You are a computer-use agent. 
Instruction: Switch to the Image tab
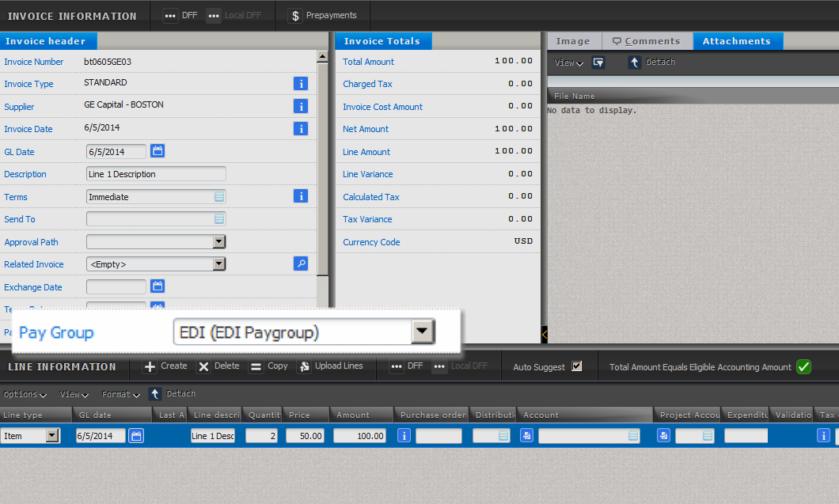573,41
